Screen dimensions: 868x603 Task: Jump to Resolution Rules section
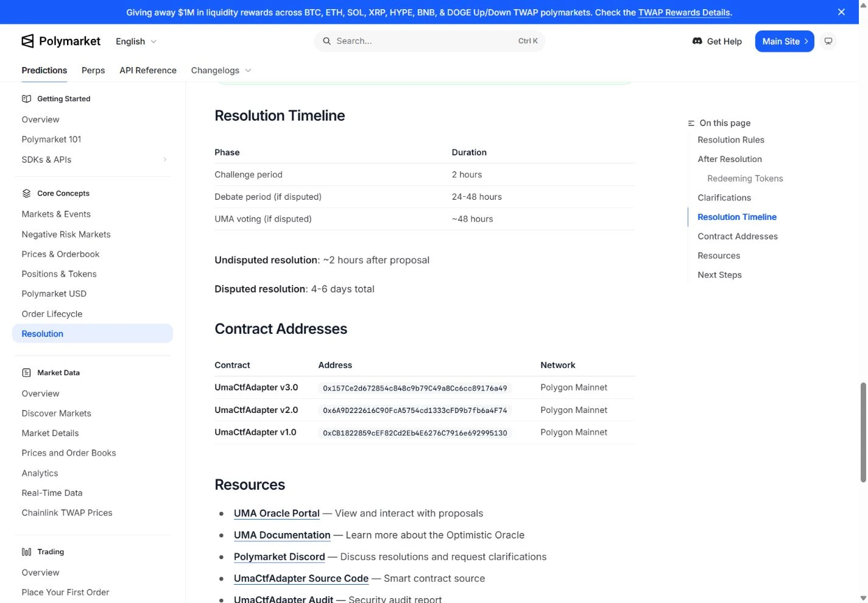(x=731, y=140)
